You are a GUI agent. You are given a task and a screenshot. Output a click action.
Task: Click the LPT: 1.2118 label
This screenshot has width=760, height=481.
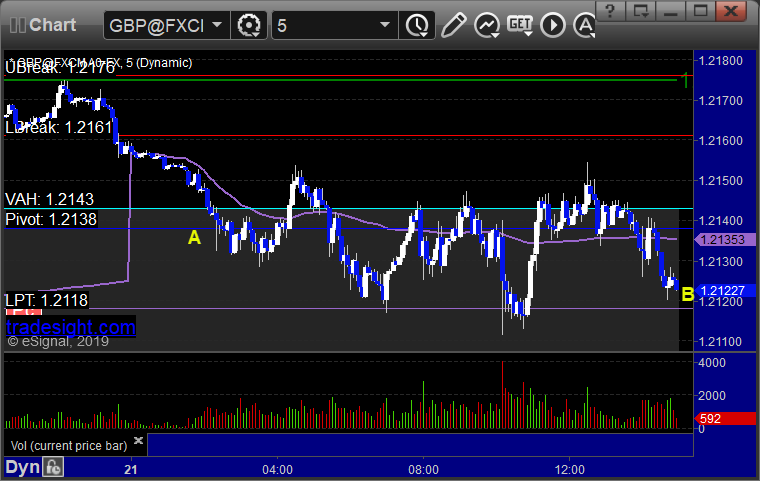pyautogui.click(x=47, y=301)
